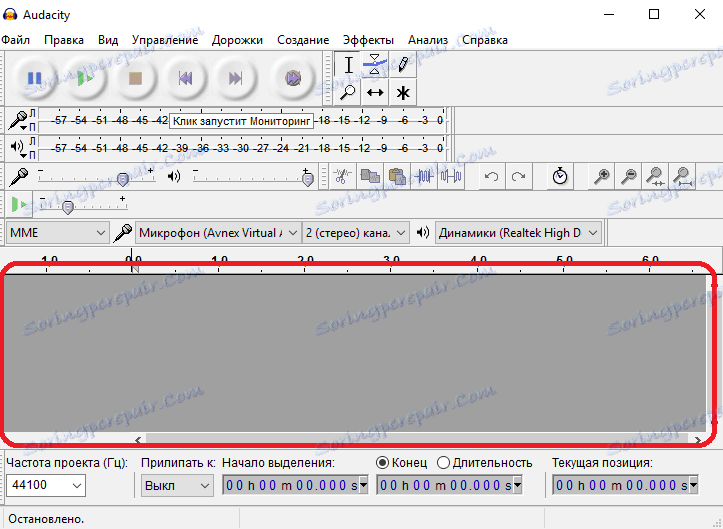Click the recording volume slider thumb
The image size is (723, 529).
(123, 179)
